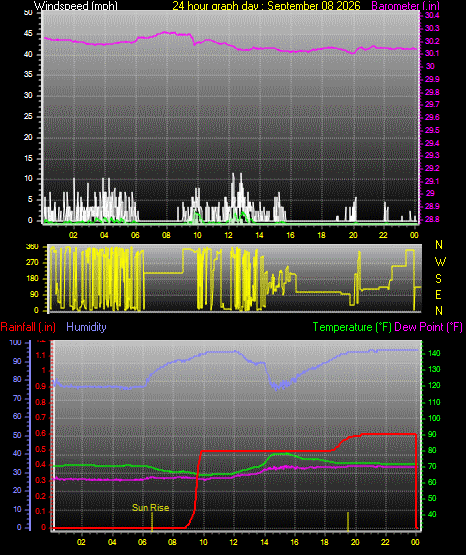The width and height of the screenshot is (466, 555).
Task: Click the 30.4 barometer axis value
Action: [432, 15]
